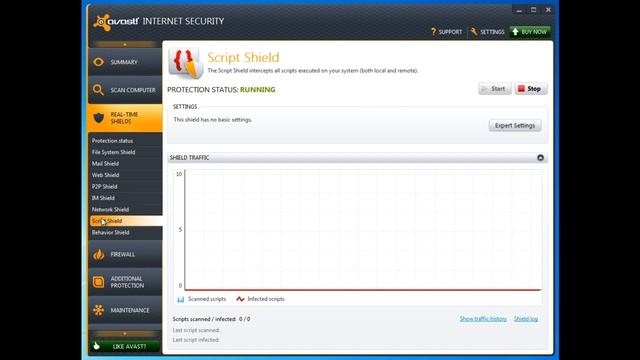The height and width of the screenshot is (360, 640).
Task: Click the 'Scripts scanned / infected: 0 / 0' text
Action: [x=211, y=319]
